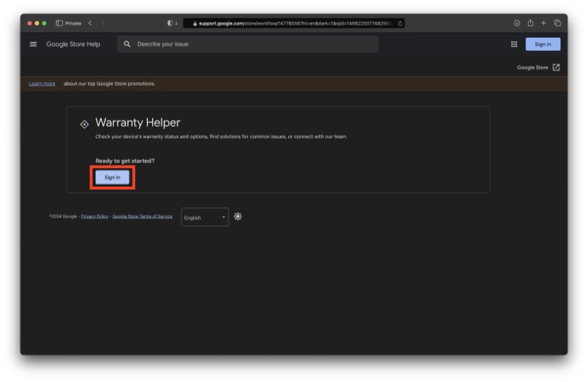Focus the Describe your issue field
The width and height of the screenshot is (588, 382).
coord(248,44)
